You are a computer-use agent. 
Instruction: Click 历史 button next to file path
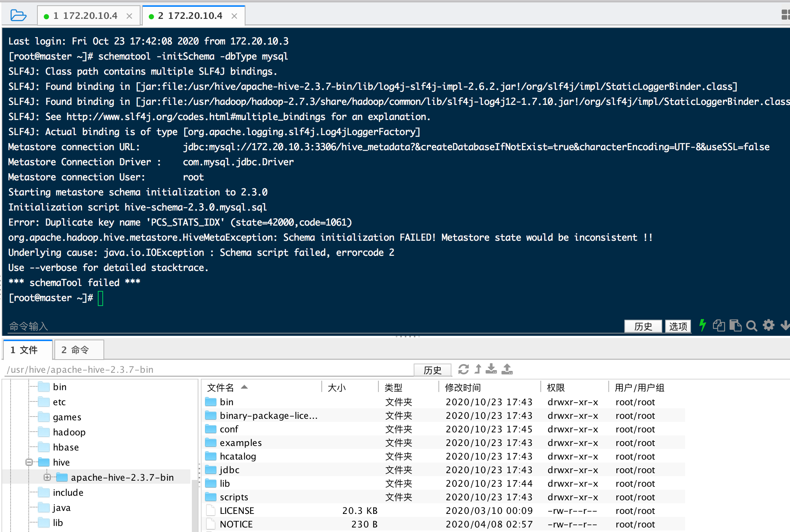[x=432, y=370]
